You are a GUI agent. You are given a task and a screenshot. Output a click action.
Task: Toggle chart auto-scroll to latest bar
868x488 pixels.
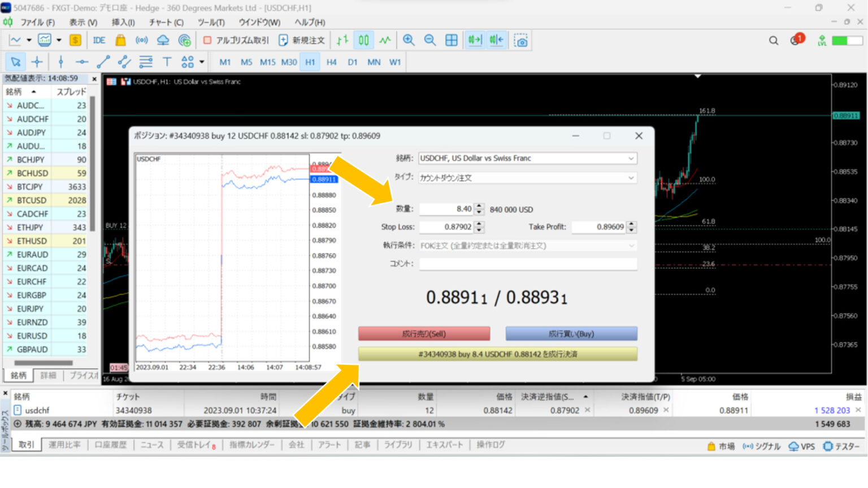[x=475, y=40]
